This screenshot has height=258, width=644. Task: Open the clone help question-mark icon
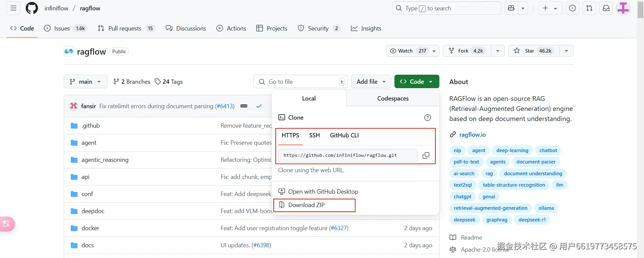click(x=428, y=118)
